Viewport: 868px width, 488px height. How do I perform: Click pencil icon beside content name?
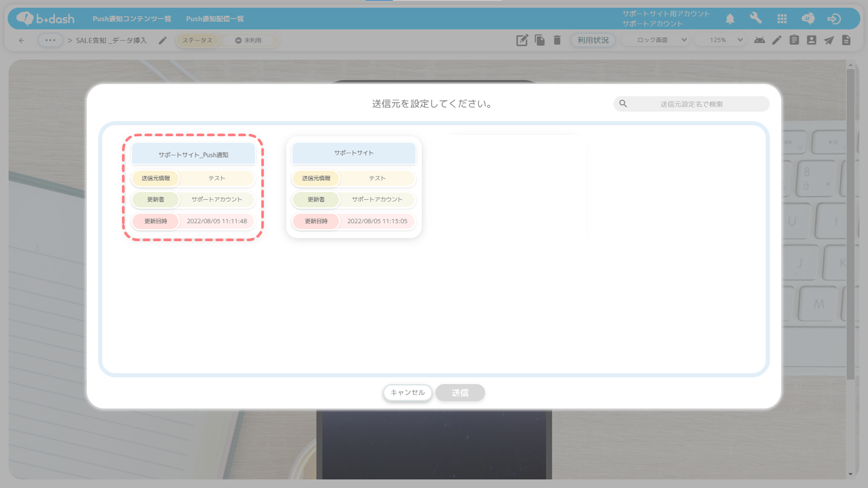click(163, 40)
